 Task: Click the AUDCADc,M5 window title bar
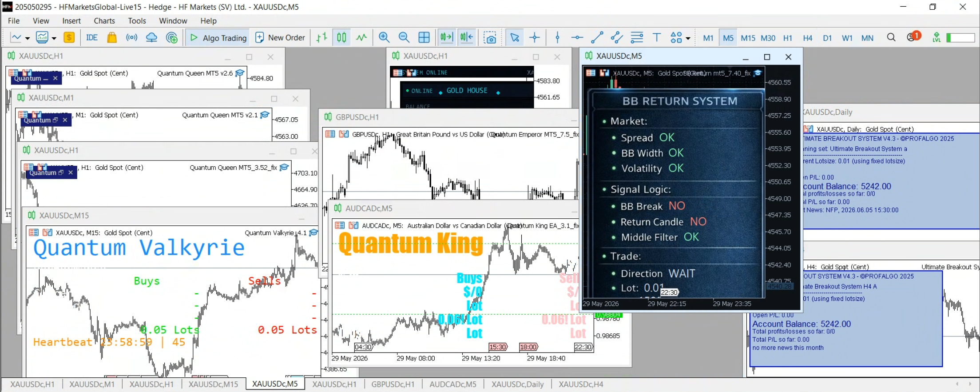pyautogui.click(x=453, y=208)
